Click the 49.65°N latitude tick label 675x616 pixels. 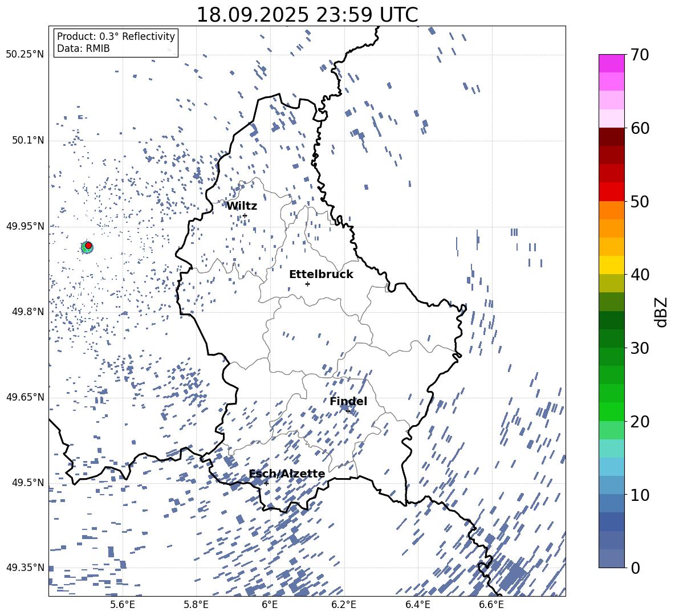[x=25, y=397]
